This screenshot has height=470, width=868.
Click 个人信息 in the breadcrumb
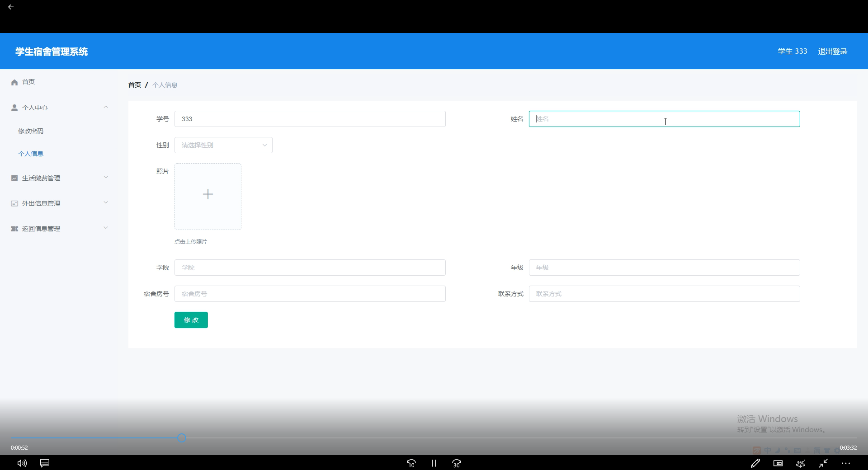pos(165,85)
